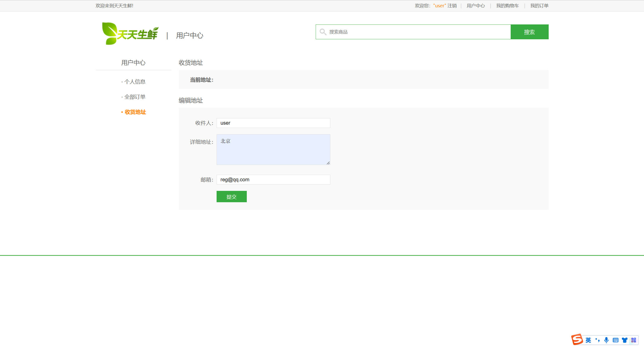Open 收货地址 in the sidebar
644x346 pixels.
pyautogui.click(x=135, y=112)
